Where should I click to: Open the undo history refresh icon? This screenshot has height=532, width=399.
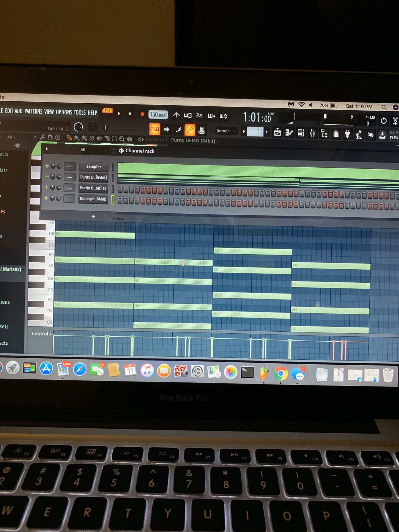383,121
